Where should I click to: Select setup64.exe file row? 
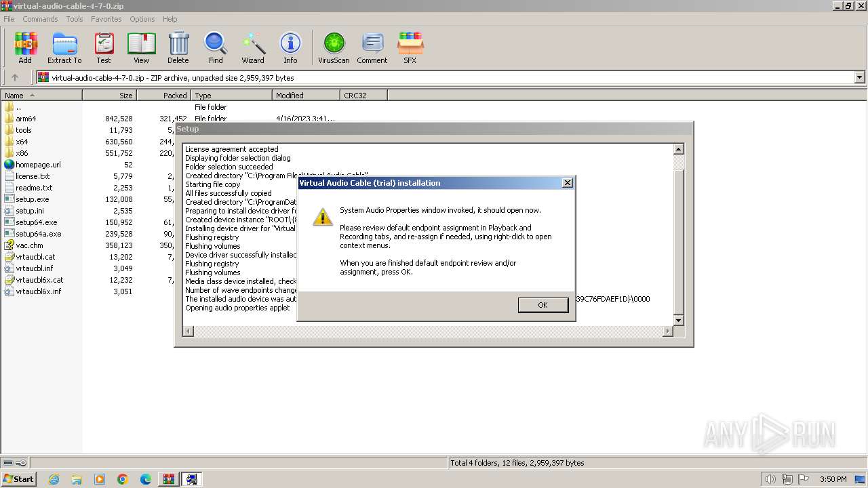click(x=36, y=222)
